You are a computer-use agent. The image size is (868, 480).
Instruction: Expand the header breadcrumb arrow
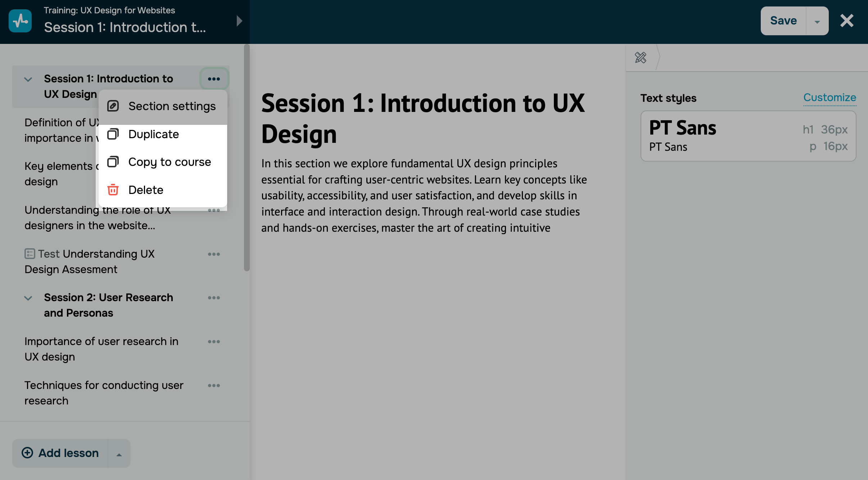[239, 21]
